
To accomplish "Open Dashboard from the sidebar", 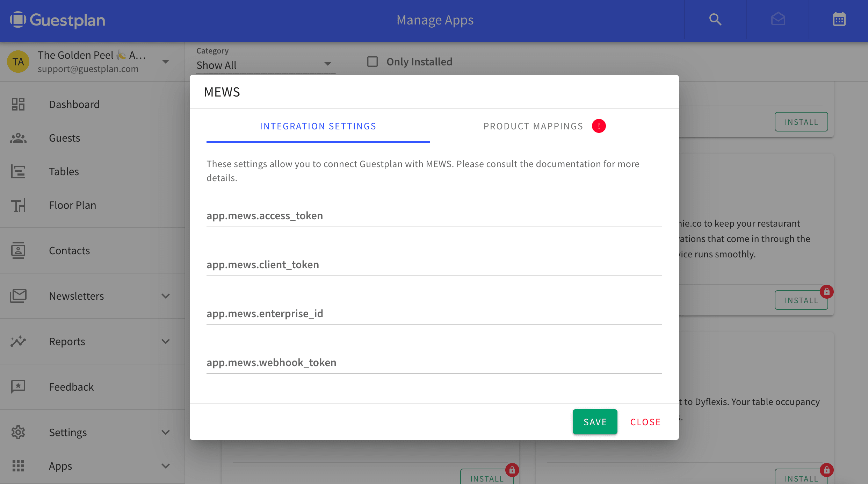I will [x=92, y=104].
